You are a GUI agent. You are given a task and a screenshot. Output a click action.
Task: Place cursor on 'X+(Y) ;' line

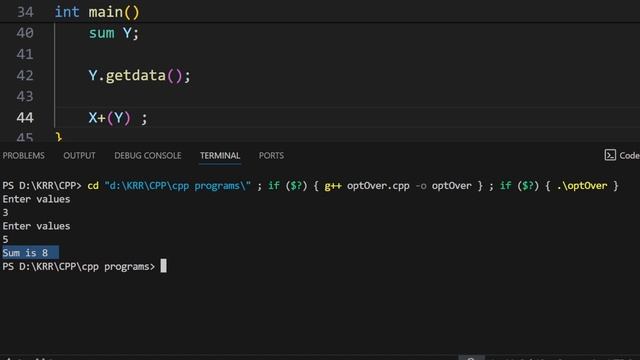click(118, 118)
